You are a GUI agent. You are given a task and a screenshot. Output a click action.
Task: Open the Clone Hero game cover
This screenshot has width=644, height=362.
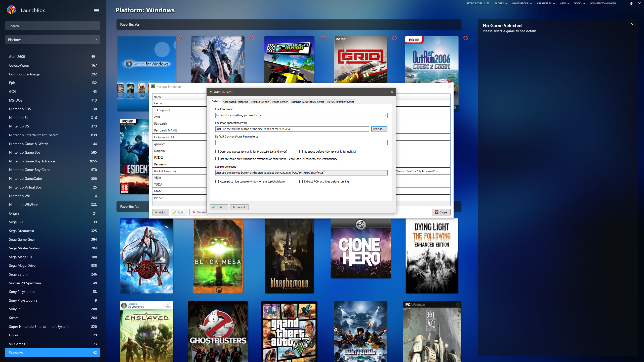(x=360, y=248)
